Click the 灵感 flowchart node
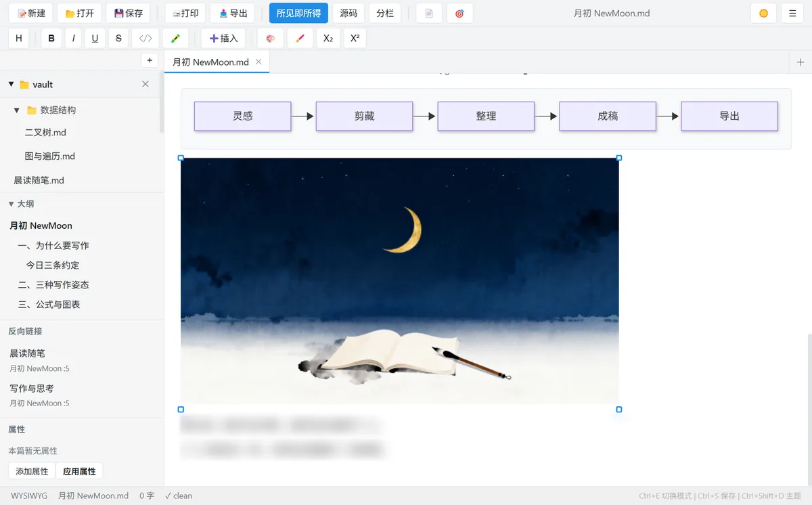Viewport: 812px width, 505px height. pyautogui.click(x=243, y=116)
